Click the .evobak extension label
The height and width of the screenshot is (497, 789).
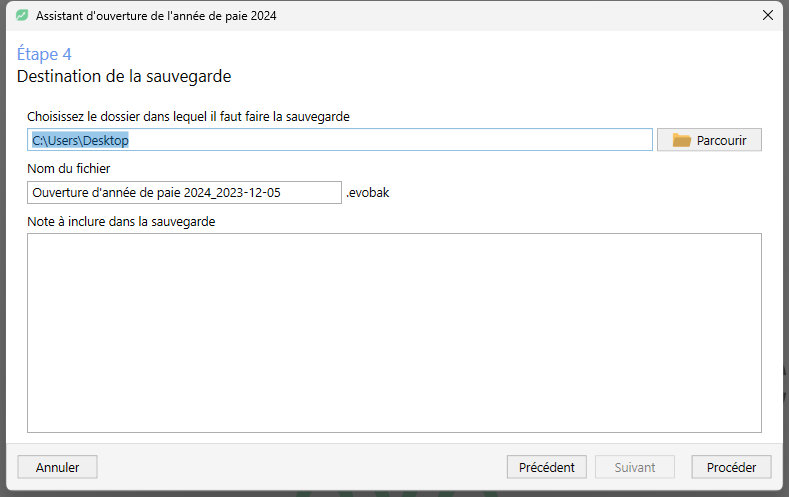tap(368, 193)
